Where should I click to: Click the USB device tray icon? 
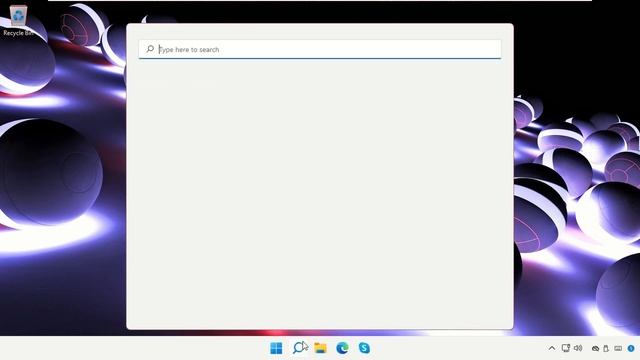click(606, 349)
